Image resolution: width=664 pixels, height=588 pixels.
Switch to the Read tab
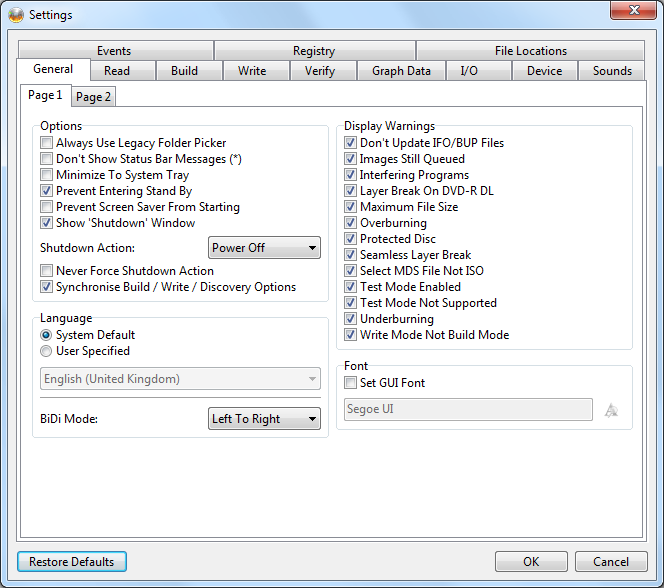pos(123,71)
